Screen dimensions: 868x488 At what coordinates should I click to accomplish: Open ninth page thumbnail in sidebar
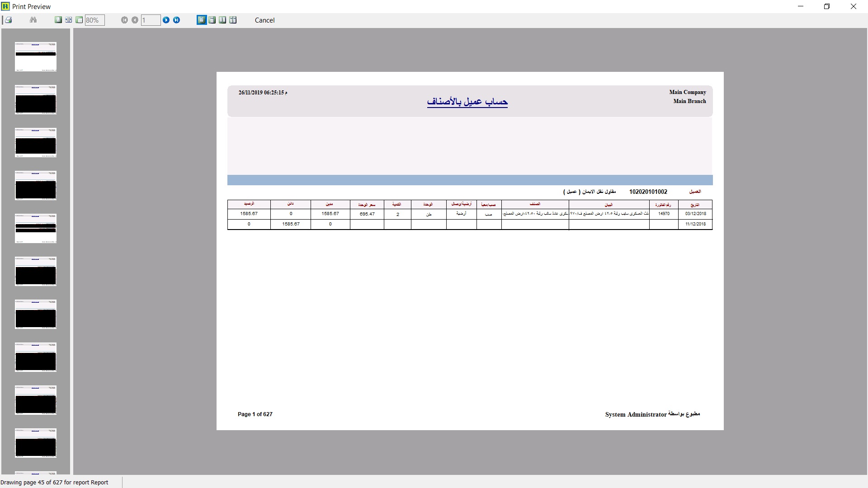click(36, 400)
